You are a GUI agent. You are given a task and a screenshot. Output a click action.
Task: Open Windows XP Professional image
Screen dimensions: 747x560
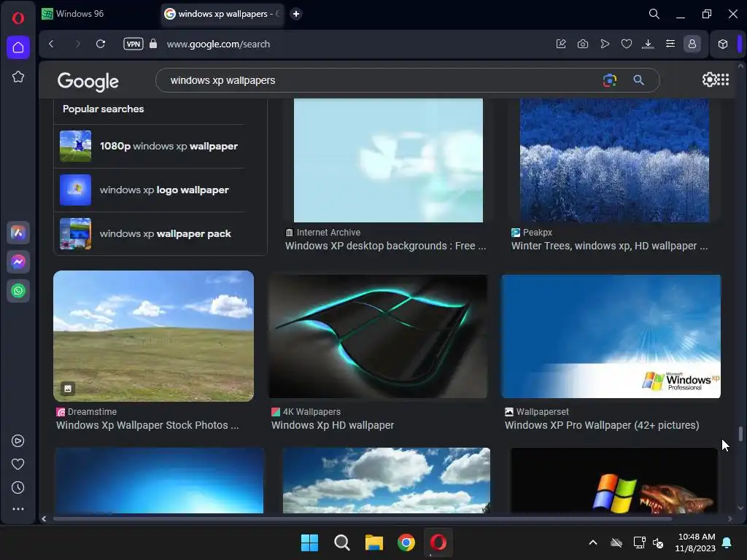click(611, 336)
